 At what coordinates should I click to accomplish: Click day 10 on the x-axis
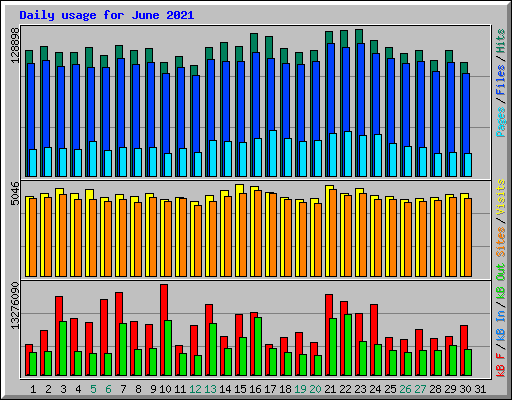(x=165, y=389)
